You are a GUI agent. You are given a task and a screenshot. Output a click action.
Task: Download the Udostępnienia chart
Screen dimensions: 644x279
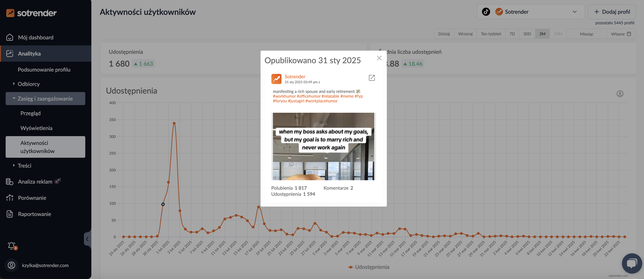620,94
